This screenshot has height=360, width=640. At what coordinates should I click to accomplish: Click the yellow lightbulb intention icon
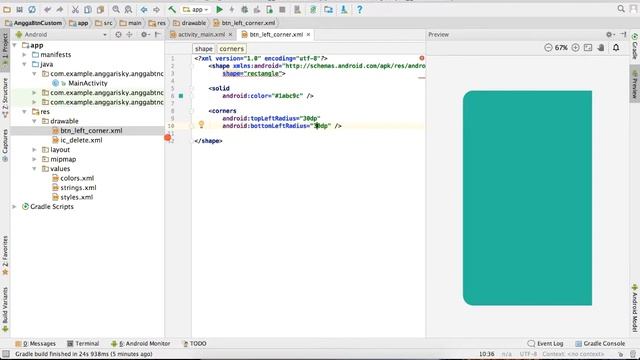point(201,124)
